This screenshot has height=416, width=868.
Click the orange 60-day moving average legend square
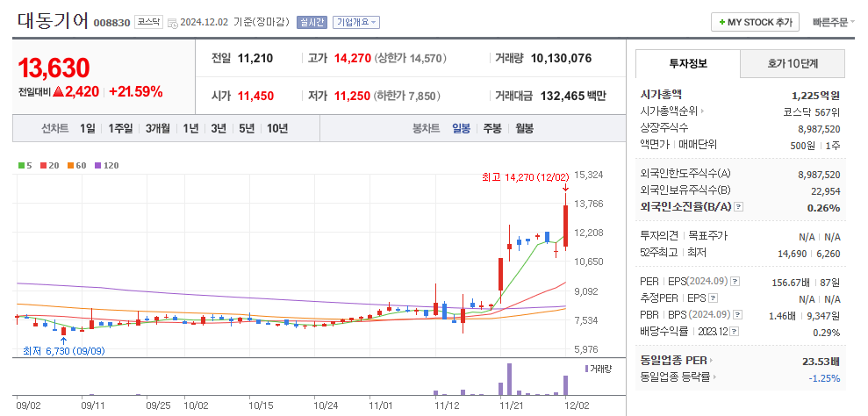point(70,165)
